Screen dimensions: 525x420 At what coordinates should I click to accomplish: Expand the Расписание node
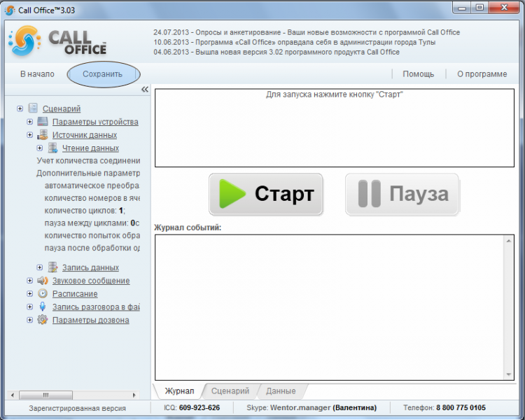click(x=30, y=293)
